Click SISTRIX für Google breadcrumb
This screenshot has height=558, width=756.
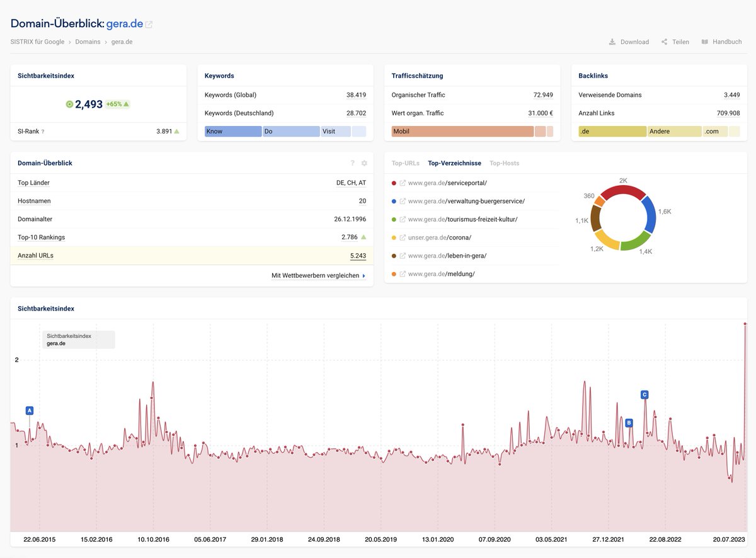(37, 42)
